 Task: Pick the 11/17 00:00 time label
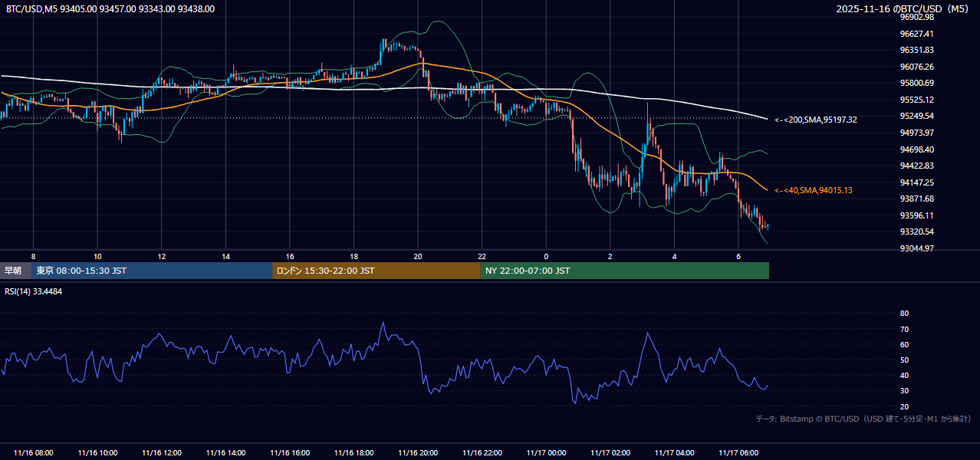[546, 453]
